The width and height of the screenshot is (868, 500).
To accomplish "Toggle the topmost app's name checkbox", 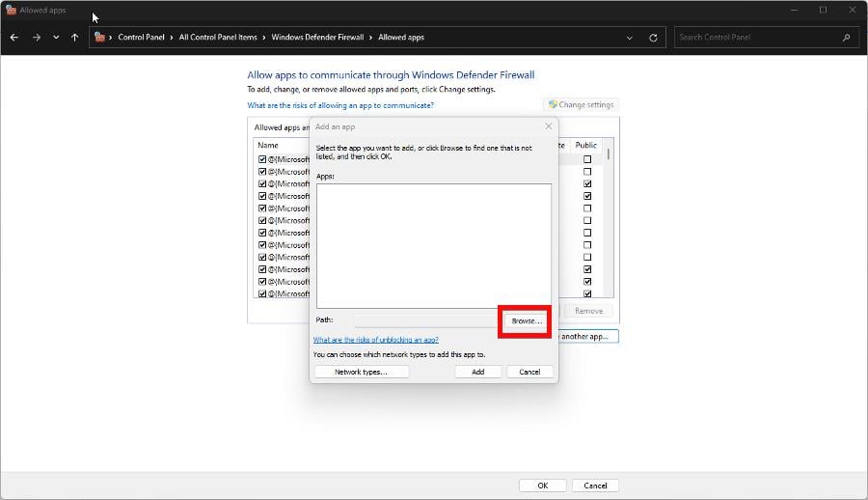I will point(262,159).
